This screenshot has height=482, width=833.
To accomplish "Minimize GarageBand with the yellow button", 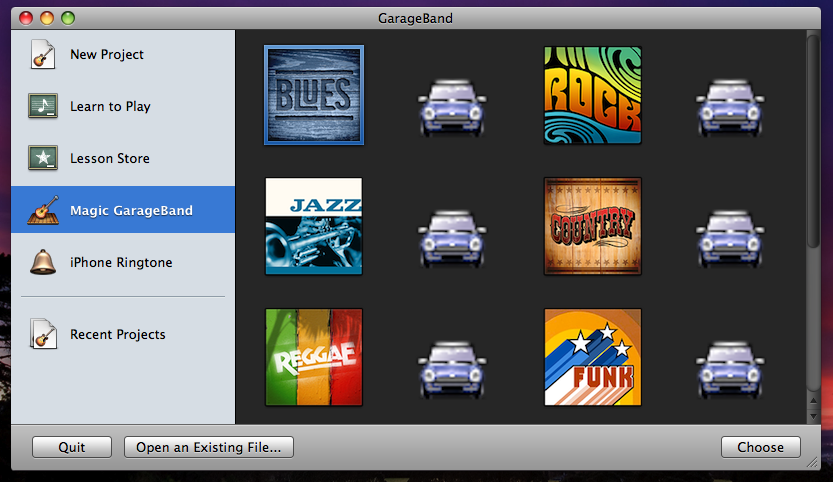I will (x=47, y=18).
